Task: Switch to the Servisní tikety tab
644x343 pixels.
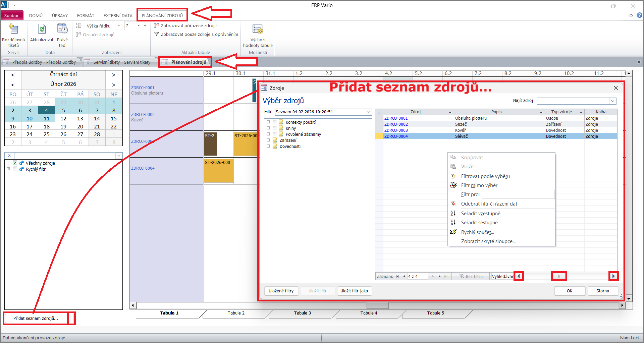Action: pos(121,62)
